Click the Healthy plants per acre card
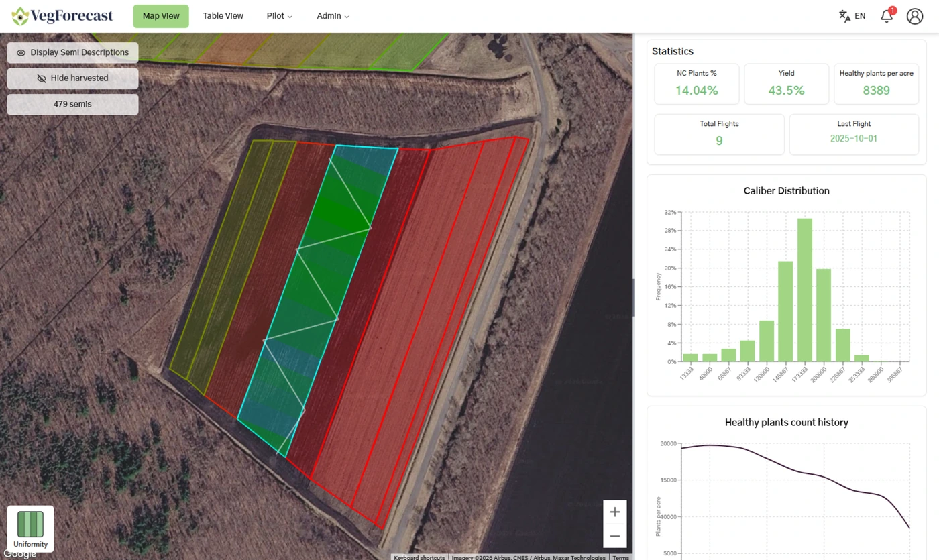This screenshot has width=939, height=560. click(876, 84)
